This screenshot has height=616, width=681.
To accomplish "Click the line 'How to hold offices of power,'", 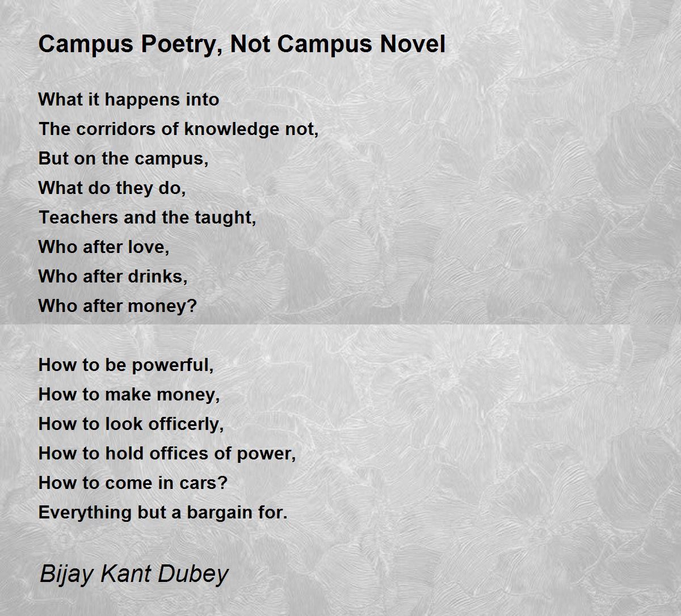I will 167,453.
